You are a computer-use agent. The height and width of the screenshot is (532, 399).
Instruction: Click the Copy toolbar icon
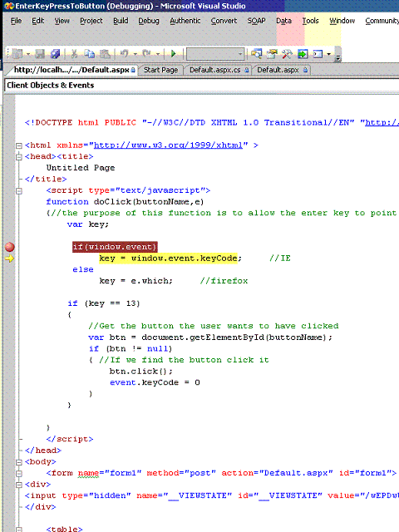point(90,54)
